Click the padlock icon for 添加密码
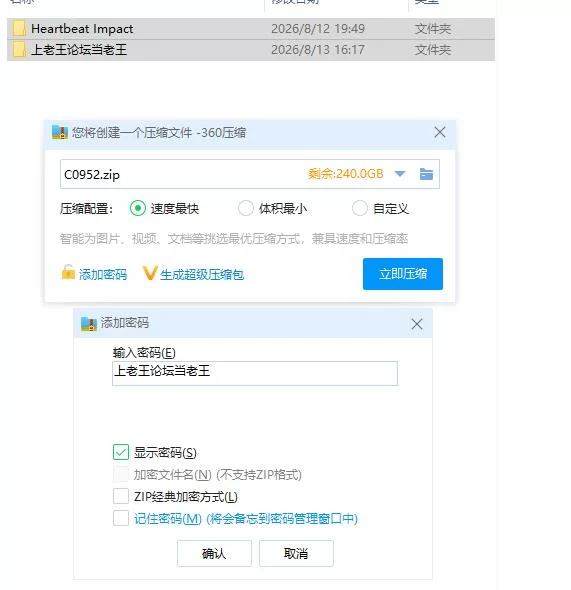The width and height of the screenshot is (571, 590). (68, 272)
